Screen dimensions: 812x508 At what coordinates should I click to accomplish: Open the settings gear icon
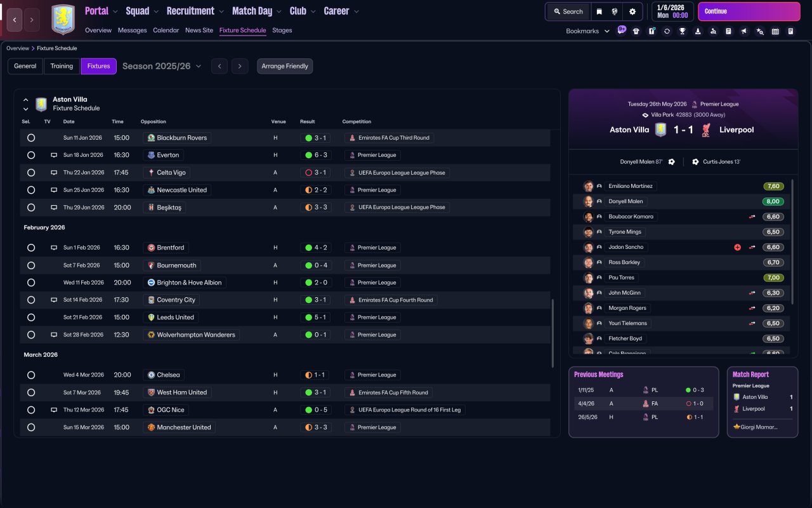point(632,11)
